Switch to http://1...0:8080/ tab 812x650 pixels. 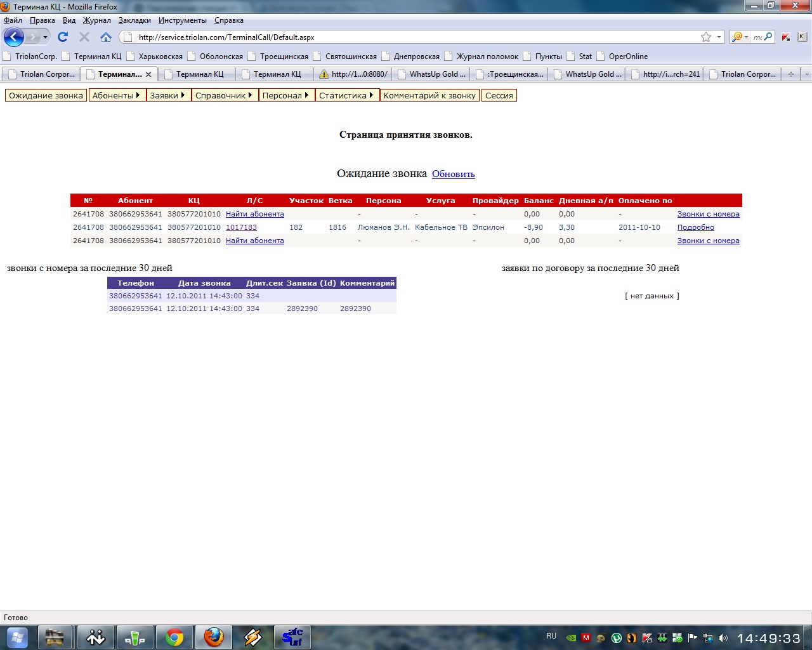pyautogui.click(x=353, y=74)
